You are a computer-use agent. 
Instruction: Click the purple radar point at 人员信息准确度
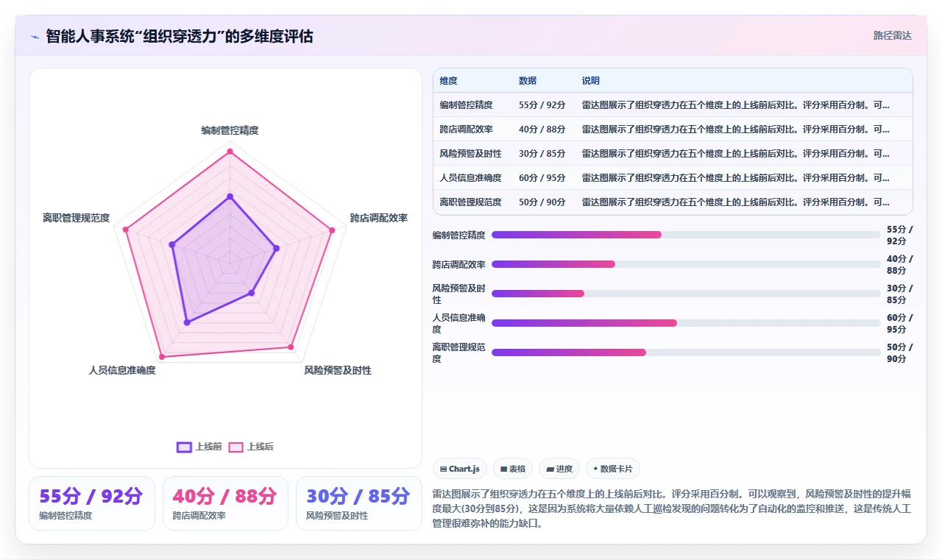pyautogui.click(x=187, y=322)
